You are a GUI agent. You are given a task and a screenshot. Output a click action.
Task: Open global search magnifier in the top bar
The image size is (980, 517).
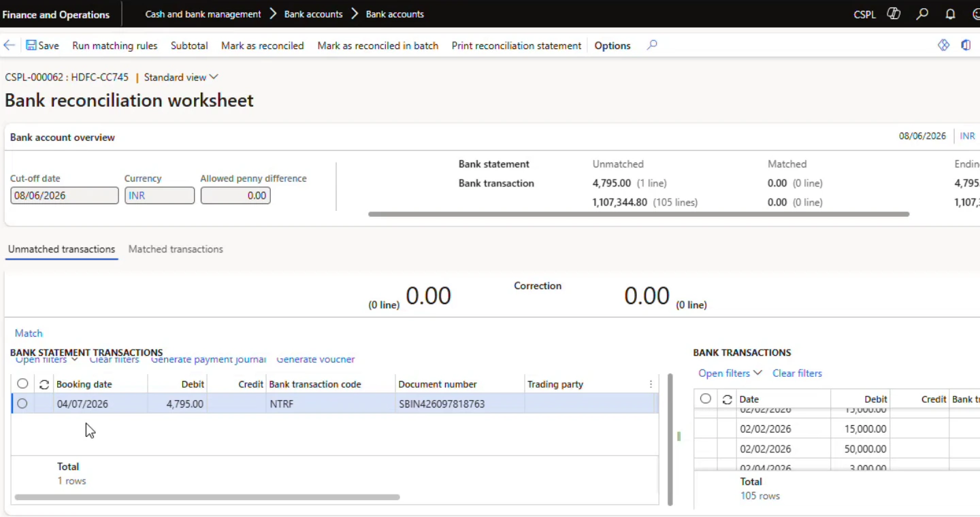click(922, 14)
